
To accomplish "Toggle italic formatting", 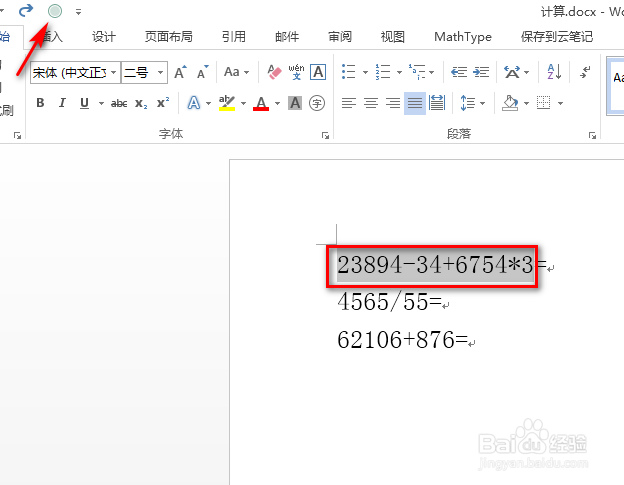I will (62, 103).
